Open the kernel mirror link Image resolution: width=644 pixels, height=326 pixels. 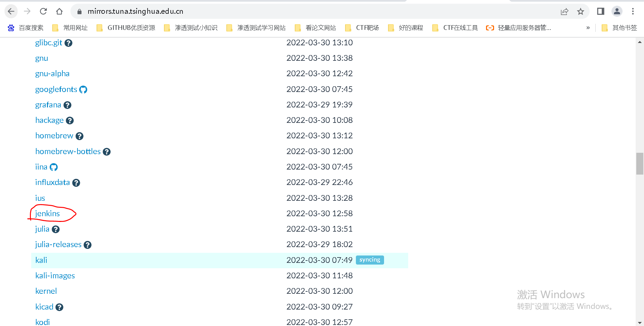[x=46, y=291]
